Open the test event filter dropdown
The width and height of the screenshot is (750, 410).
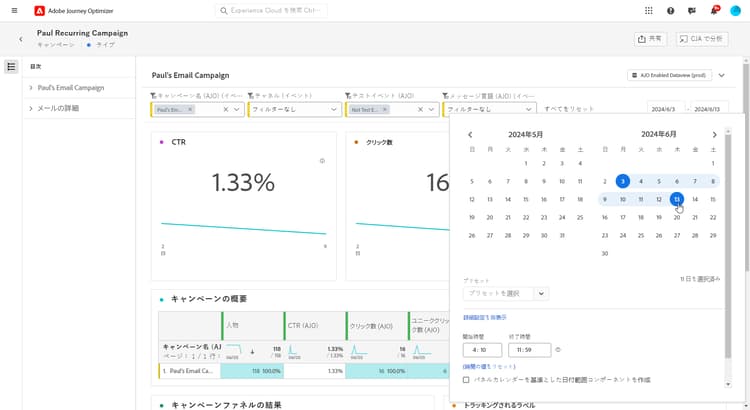click(x=431, y=110)
